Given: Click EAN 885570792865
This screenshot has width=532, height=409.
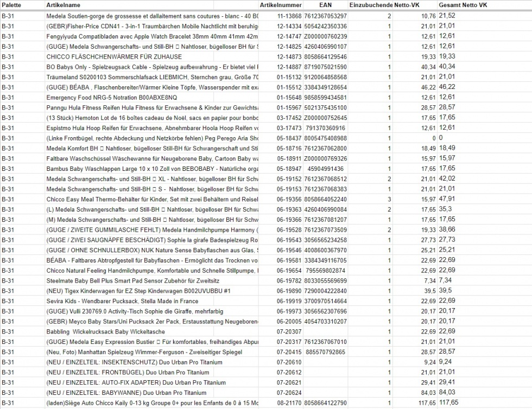Looking at the screenshot, I should (326, 352).
